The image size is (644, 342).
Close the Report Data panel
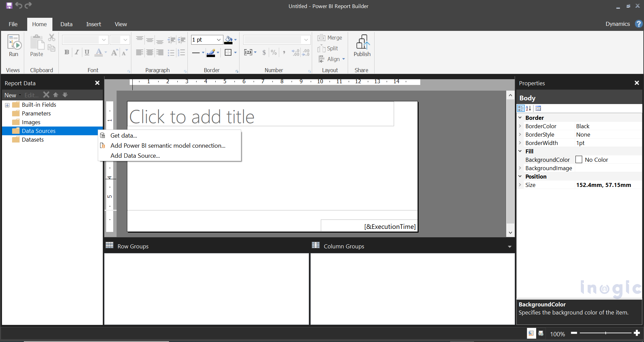97,83
